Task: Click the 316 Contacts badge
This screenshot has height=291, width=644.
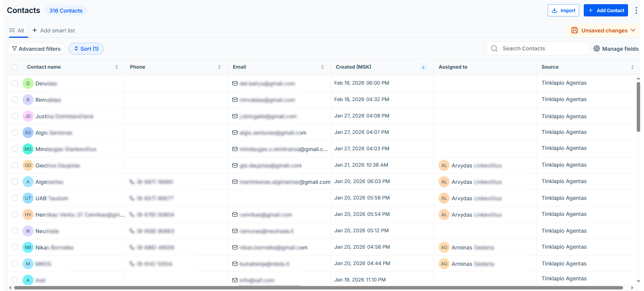Action: [66, 11]
